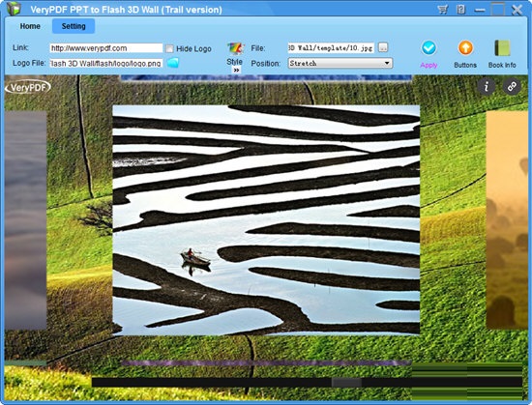Browse for background file ellipsis button

[383, 47]
